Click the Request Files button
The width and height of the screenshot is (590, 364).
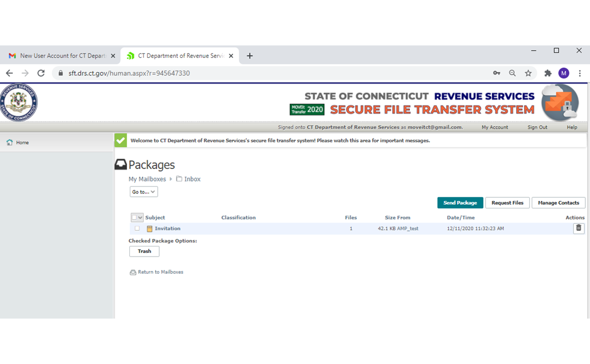point(507,203)
